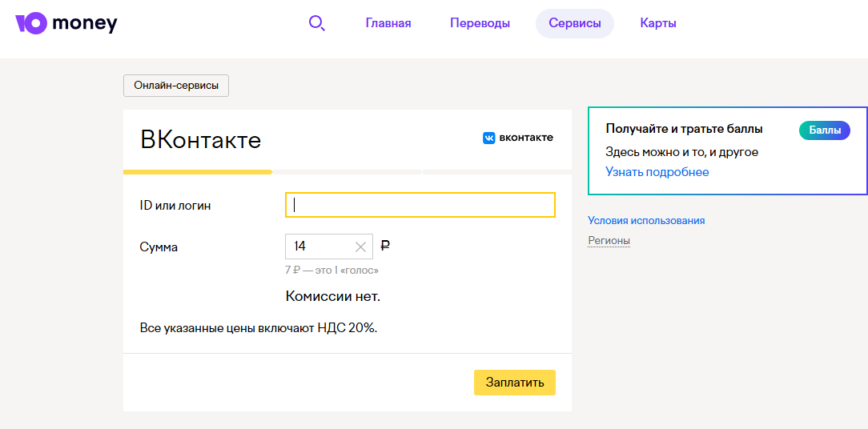This screenshot has height=429, width=868.
Task: Select the Сервисы tab in navigation
Action: click(x=574, y=23)
